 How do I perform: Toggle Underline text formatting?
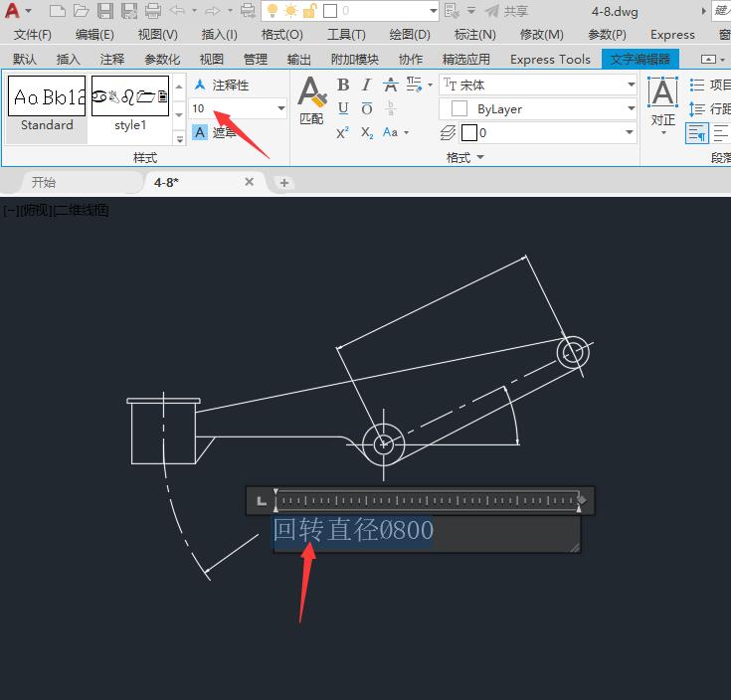[343, 109]
